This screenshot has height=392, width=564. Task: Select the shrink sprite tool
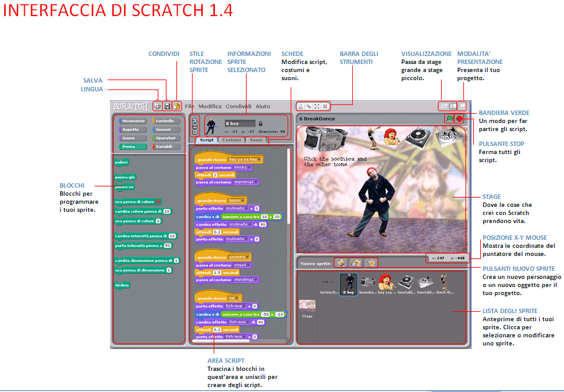(x=325, y=106)
